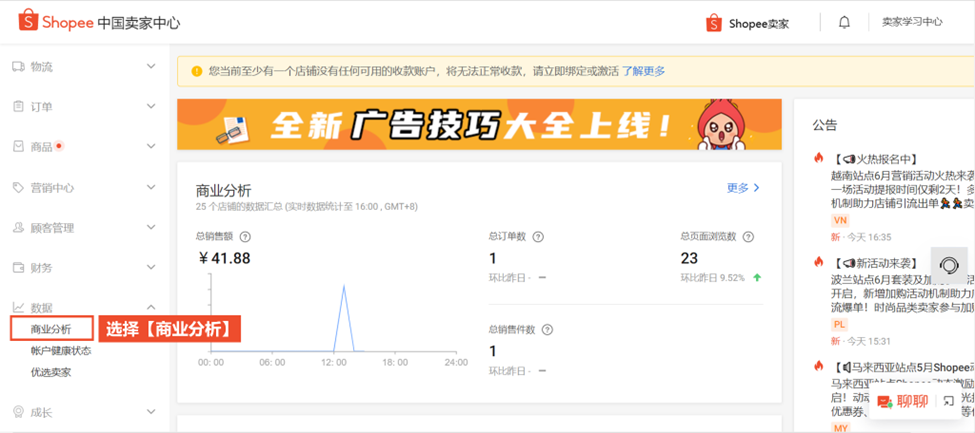Expand the 营销中心 menu chevron
The height and width of the screenshot is (433, 975).
(x=150, y=187)
